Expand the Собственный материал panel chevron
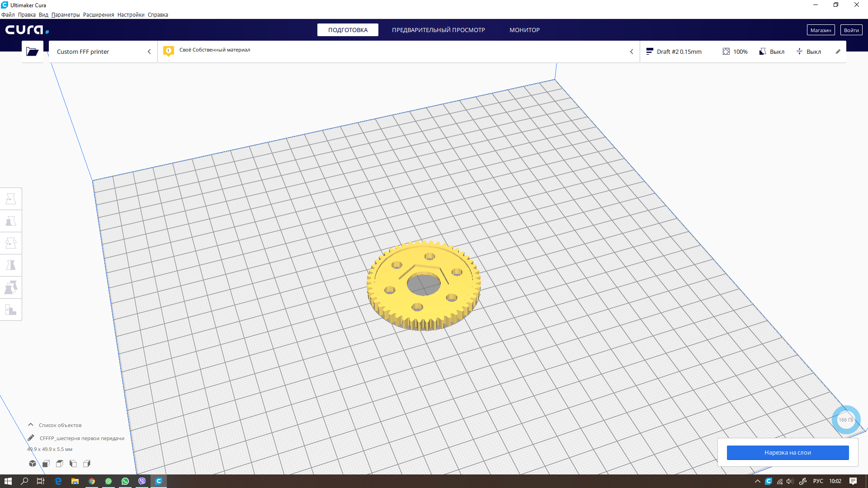The width and height of the screenshot is (868, 488). click(x=632, y=52)
